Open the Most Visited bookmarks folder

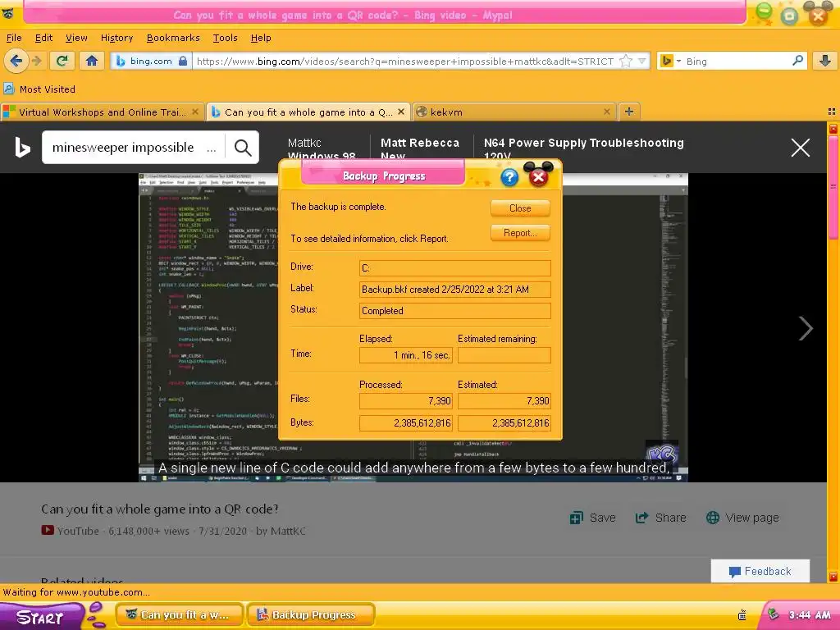point(39,89)
